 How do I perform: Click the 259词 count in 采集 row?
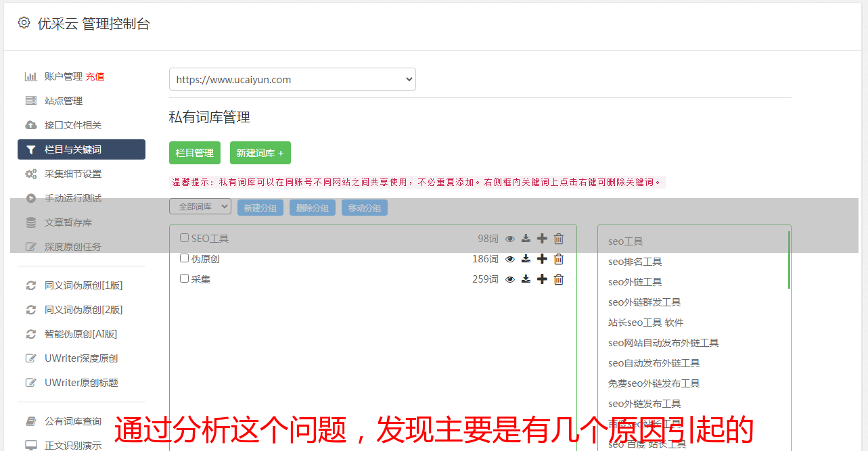485,279
